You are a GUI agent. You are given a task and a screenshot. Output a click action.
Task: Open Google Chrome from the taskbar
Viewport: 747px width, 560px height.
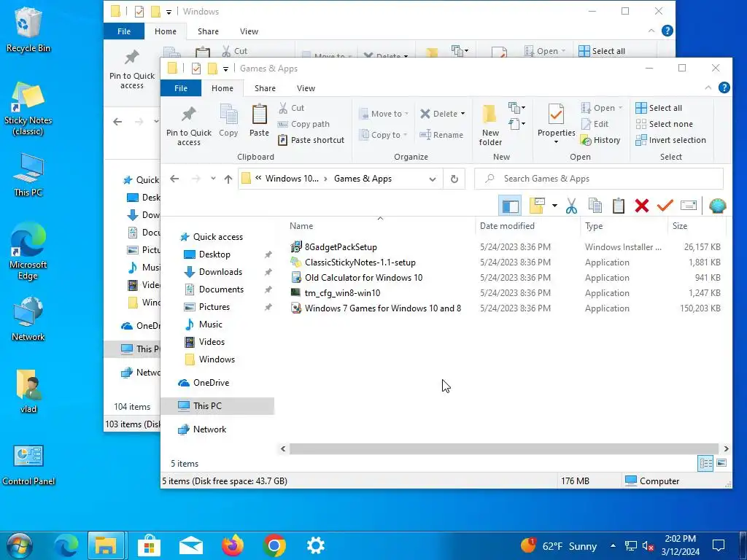tap(274, 545)
